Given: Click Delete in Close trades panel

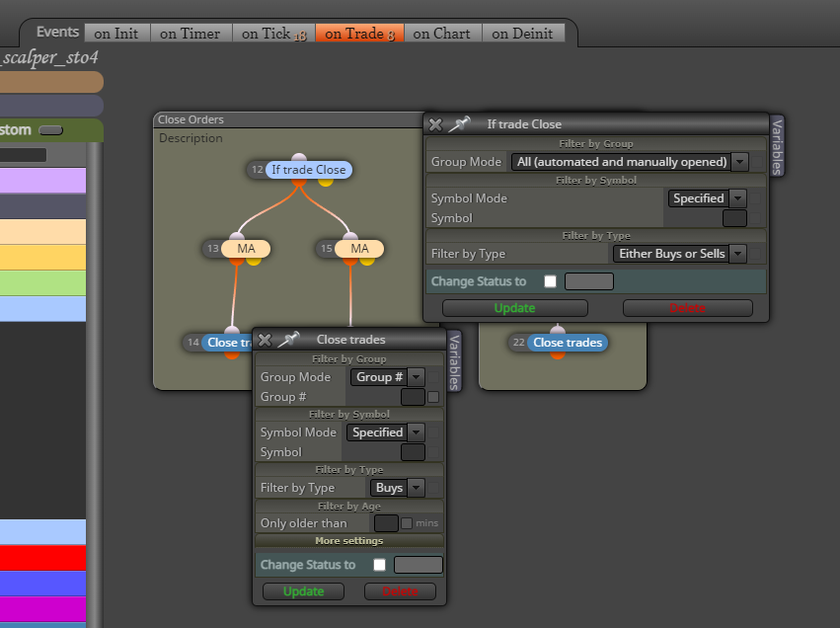Looking at the screenshot, I should 400,591.
